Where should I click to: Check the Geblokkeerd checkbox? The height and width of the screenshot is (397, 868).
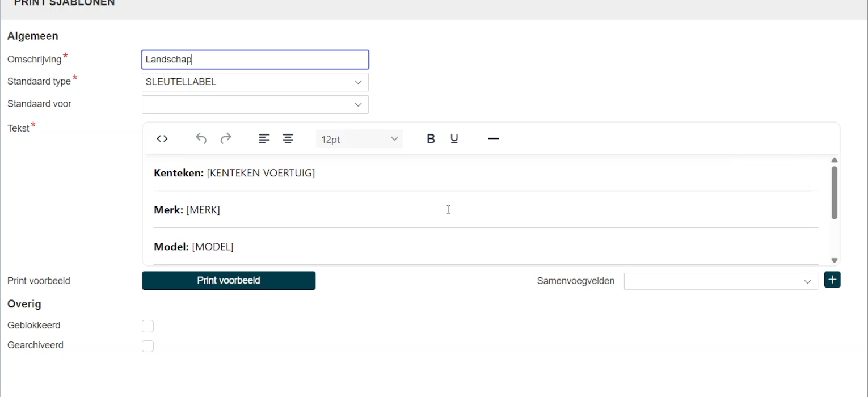tap(148, 326)
